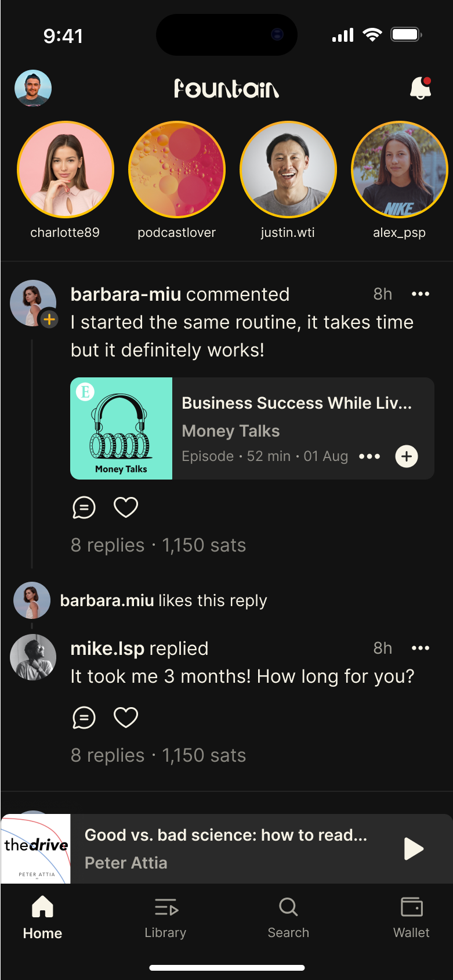This screenshot has height=980, width=453.
Task: Open justin.wti's story circle
Action: 288,170
